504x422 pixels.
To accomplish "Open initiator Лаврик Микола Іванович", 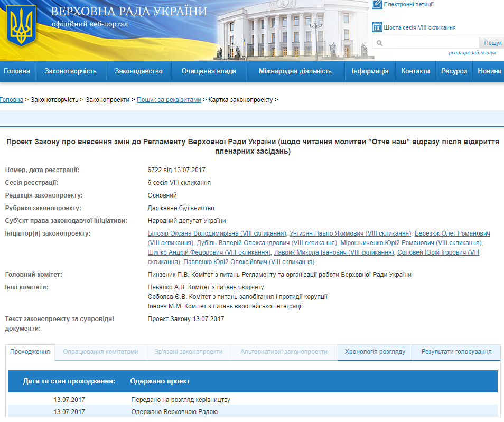I will (334, 252).
